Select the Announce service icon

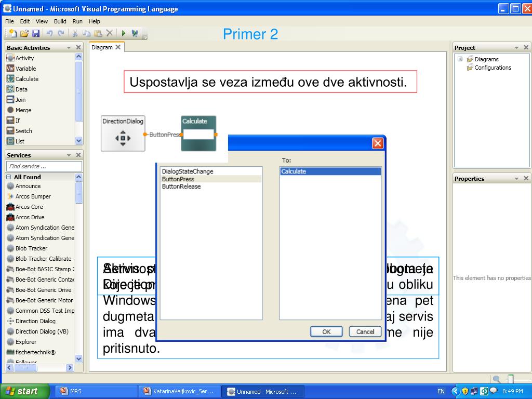point(10,186)
